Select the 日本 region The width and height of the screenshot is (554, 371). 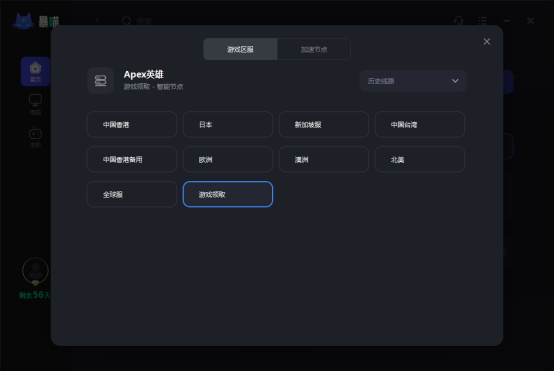click(x=228, y=124)
